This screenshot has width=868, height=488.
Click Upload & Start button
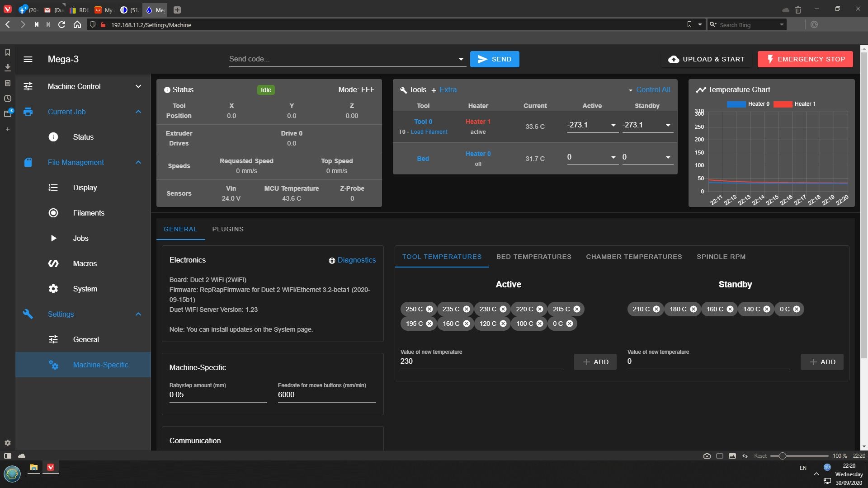point(706,59)
